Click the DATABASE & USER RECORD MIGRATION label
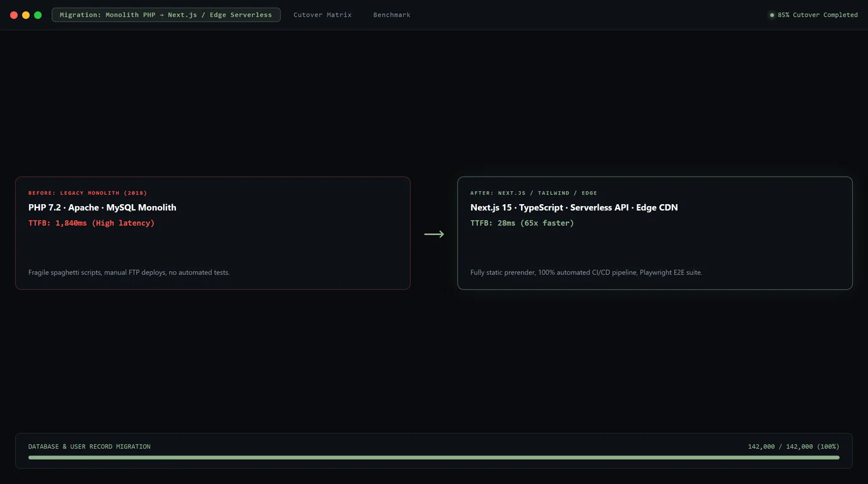 tap(90, 447)
